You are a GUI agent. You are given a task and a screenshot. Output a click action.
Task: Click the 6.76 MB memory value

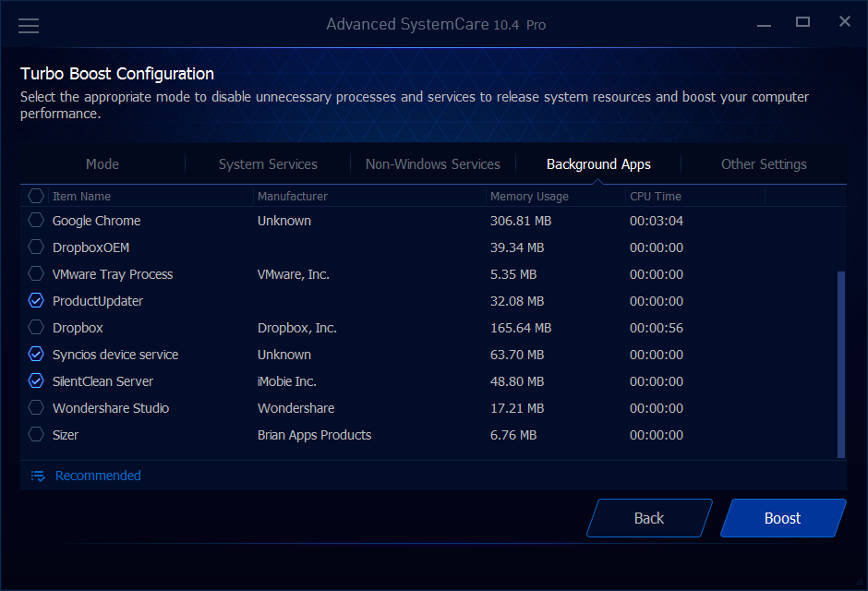pyautogui.click(x=513, y=435)
